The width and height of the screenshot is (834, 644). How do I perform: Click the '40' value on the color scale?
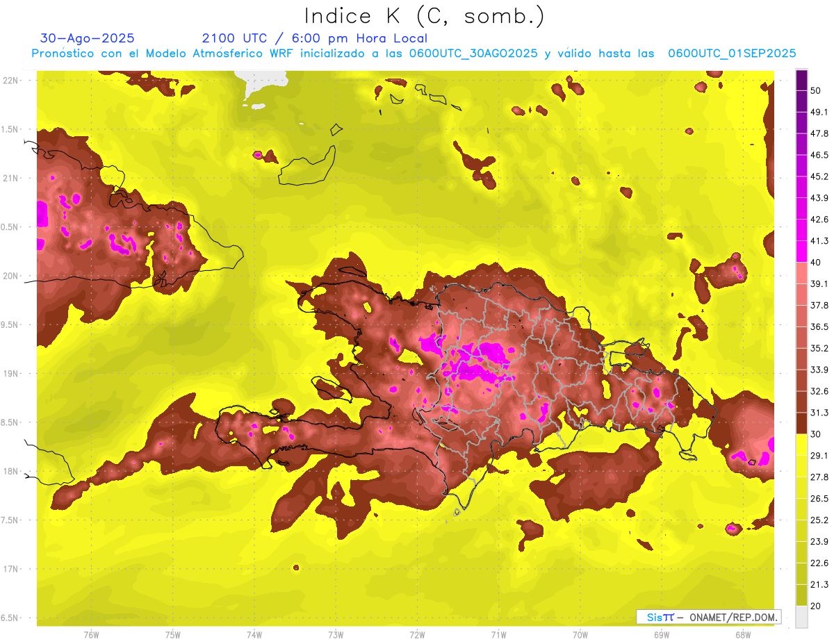point(816,262)
